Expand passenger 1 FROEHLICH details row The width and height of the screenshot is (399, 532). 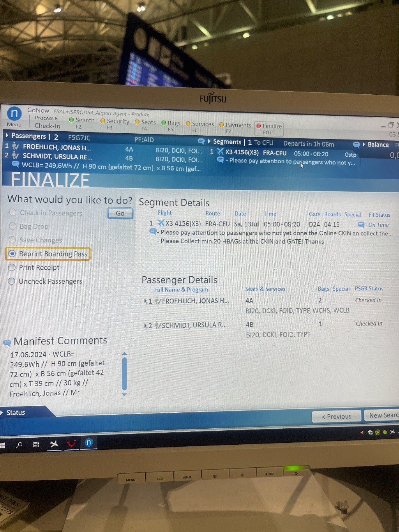tap(145, 301)
